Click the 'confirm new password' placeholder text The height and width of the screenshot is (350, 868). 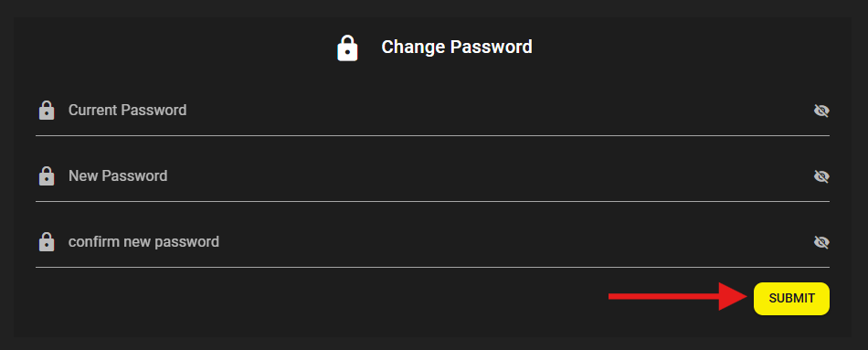[143, 242]
